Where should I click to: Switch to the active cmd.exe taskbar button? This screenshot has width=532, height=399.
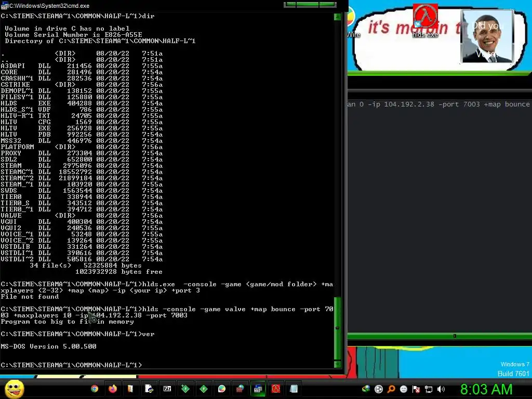pos(258,389)
